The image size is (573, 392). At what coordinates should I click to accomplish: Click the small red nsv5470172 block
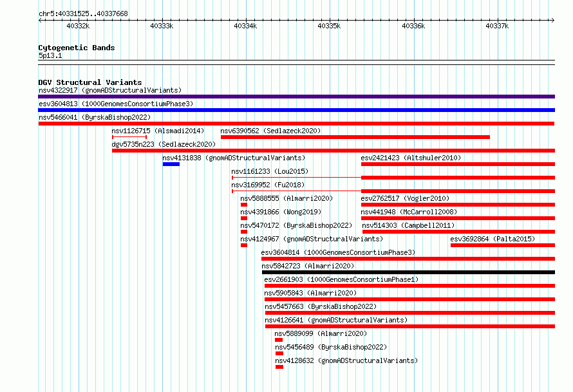click(x=244, y=232)
